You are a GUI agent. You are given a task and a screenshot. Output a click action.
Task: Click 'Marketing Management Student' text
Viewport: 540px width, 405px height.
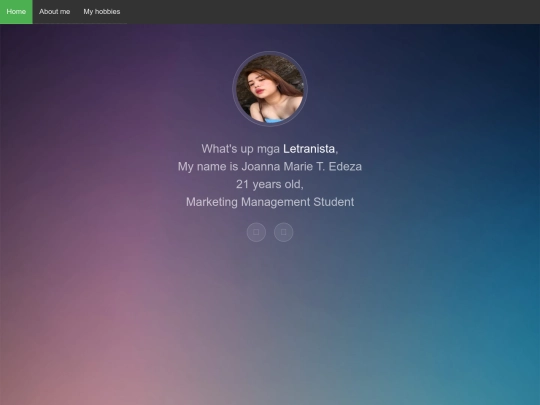270,202
